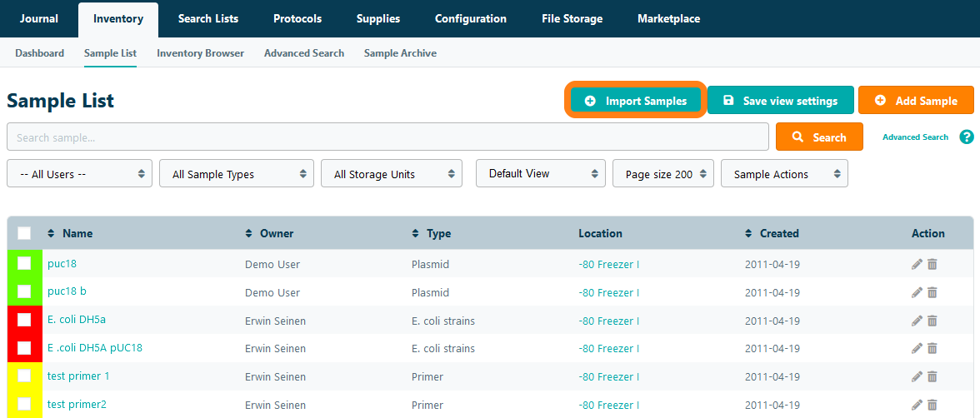Select the E .coli DH5A pUC18 checkbox
980x418 pixels.
(x=24, y=348)
